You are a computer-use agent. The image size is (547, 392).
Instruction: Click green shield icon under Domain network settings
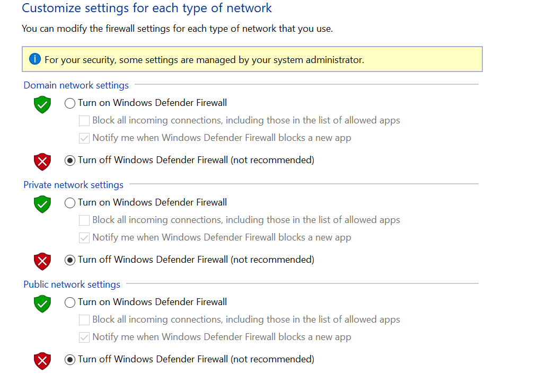click(x=42, y=104)
